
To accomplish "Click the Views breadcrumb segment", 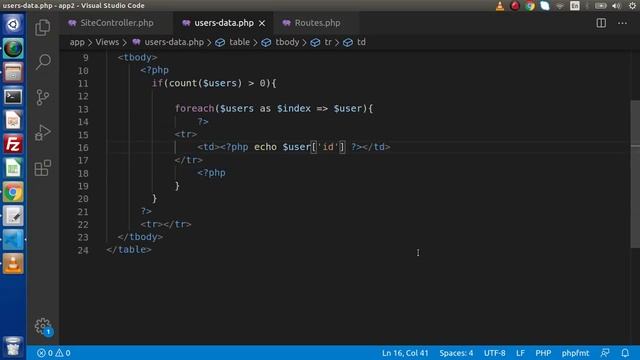I will tap(107, 42).
